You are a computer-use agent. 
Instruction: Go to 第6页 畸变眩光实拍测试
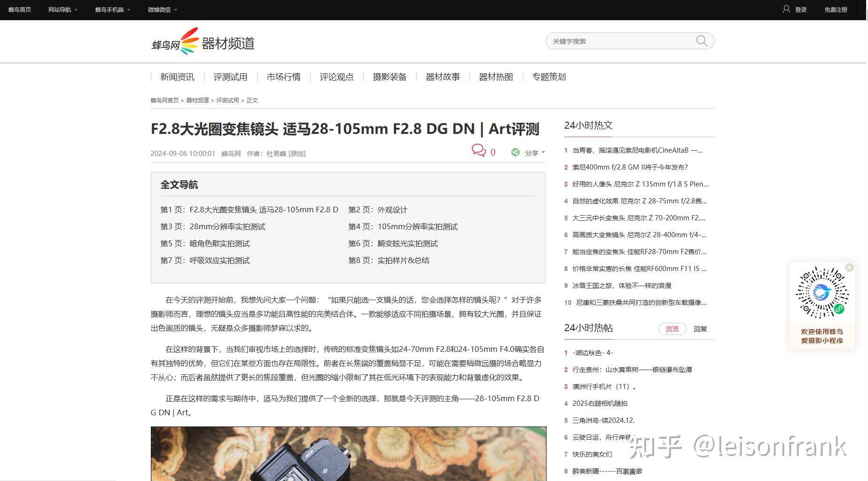[x=393, y=243]
